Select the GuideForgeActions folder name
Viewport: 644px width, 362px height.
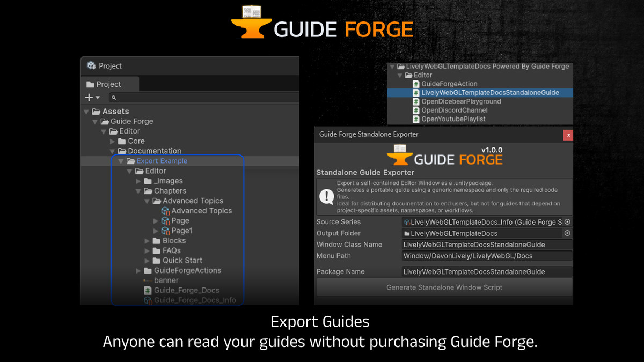(187, 271)
